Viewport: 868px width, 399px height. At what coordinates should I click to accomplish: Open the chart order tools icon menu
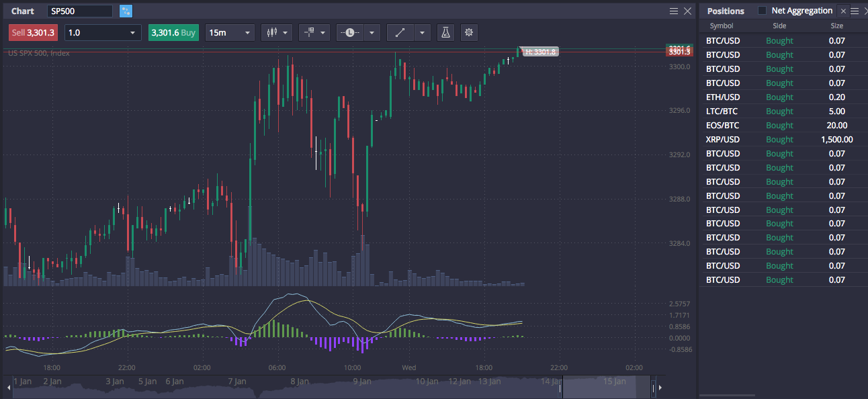(314, 32)
